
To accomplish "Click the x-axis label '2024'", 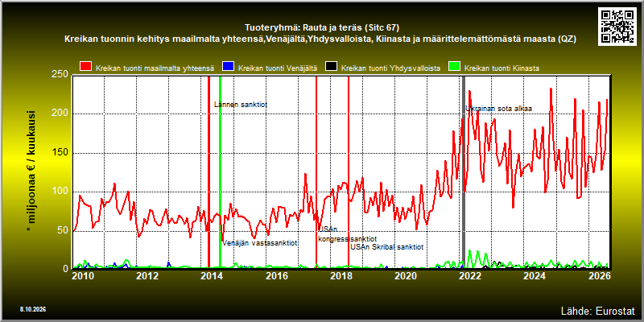I will point(534,275).
